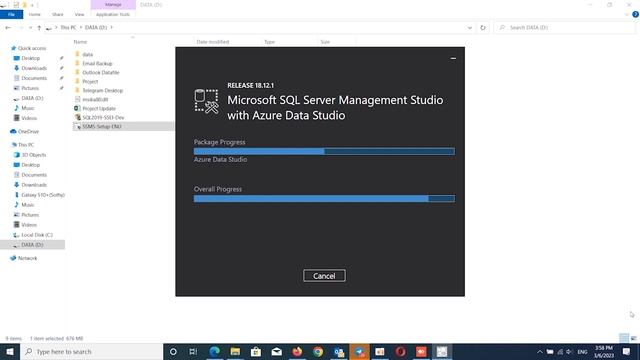Open the Windows Start menu
The height and width of the screenshot is (360, 640).
coord(10,351)
